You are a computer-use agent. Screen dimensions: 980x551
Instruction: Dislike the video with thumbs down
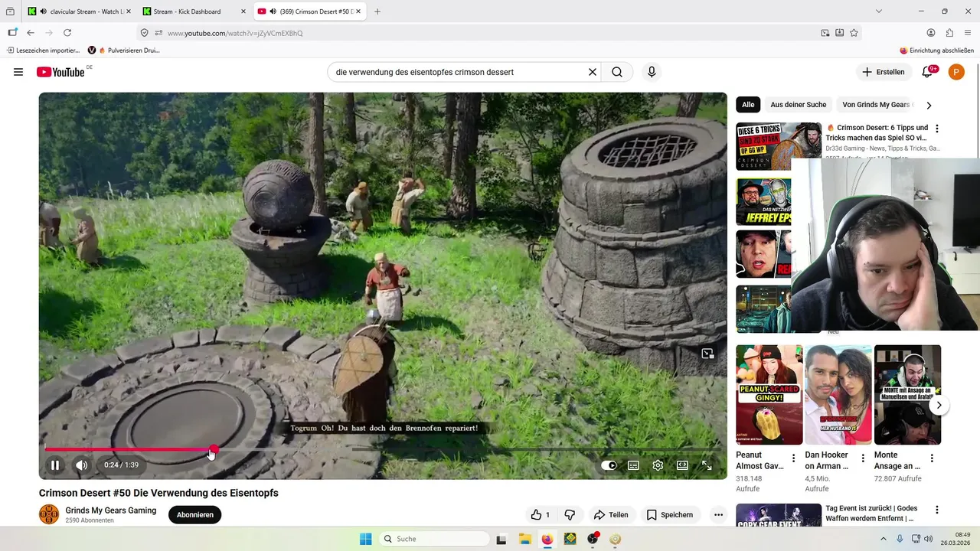570,515
